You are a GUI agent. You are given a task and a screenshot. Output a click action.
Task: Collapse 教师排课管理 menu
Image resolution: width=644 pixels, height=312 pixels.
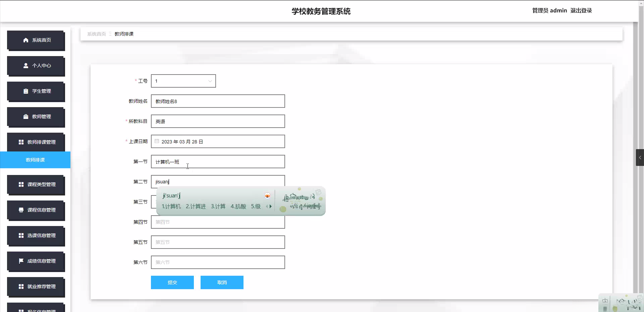36,142
